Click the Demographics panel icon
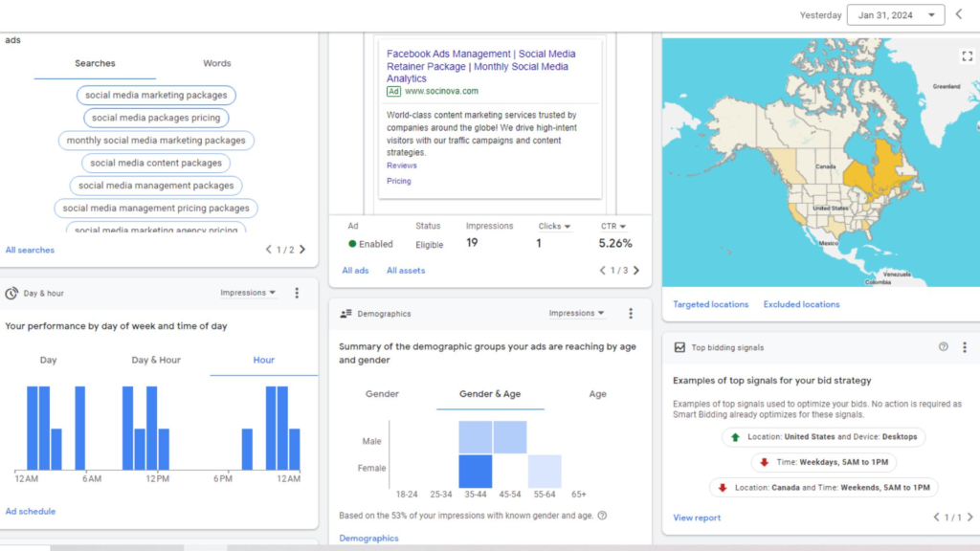 344,313
